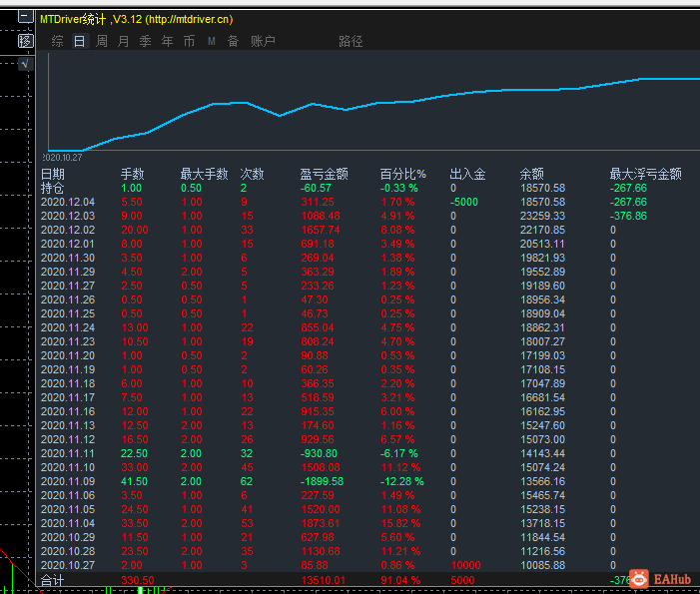Open the 周 weekly tab
The width and height of the screenshot is (700, 594).
click(101, 42)
